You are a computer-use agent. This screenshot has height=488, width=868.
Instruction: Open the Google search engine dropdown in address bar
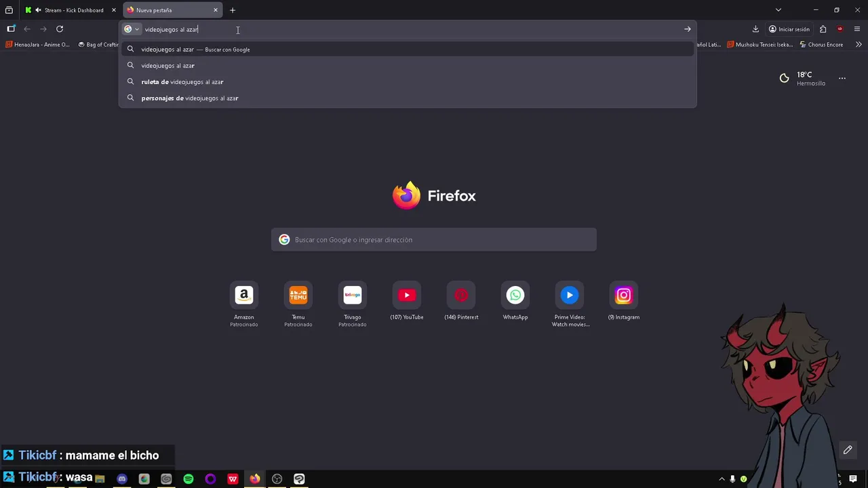(132, 29)
